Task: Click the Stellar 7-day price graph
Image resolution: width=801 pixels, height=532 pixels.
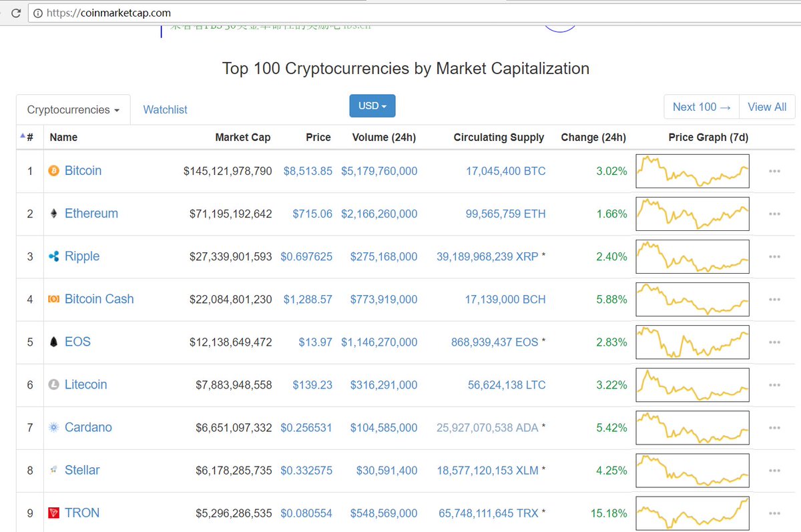Action: pos(692,470)
